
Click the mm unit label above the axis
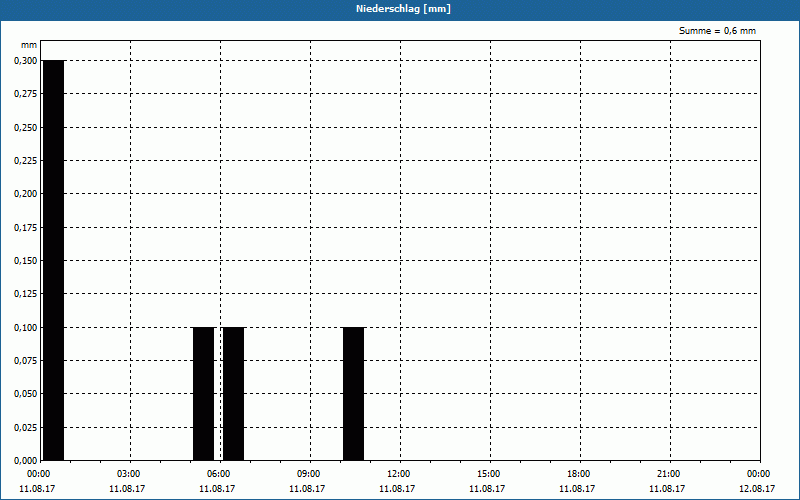(29, 45)
